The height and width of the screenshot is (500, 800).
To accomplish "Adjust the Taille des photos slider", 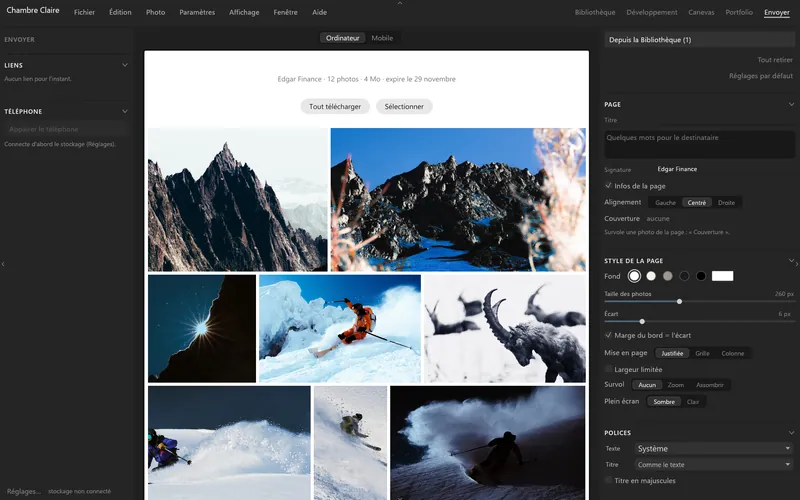I will point(679,302).
